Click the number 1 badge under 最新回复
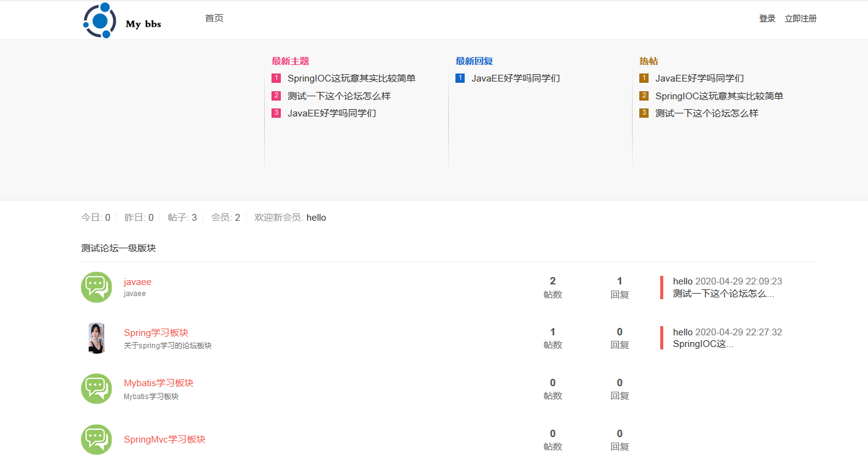 click(460, 78)
